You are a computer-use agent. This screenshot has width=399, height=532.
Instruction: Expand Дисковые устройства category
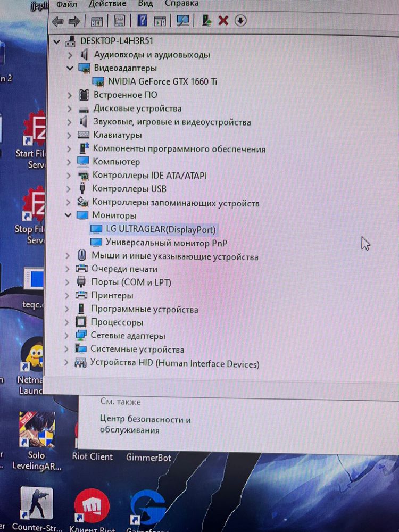tap(69, 109)
